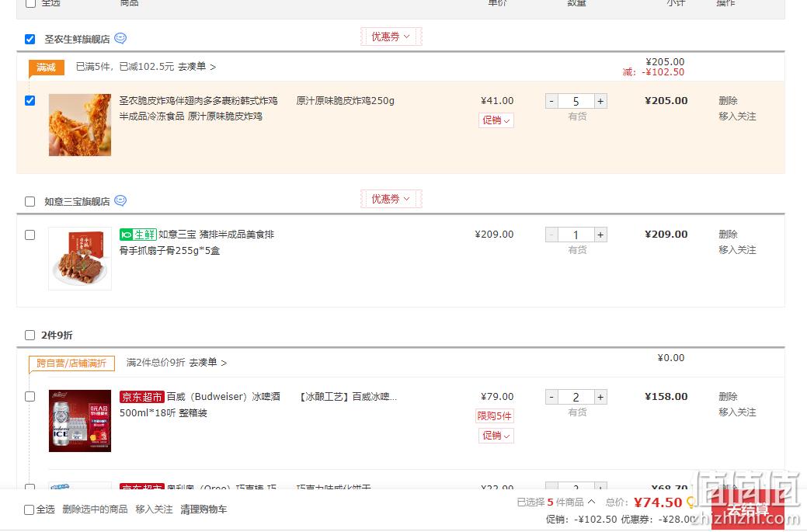This screenshot has width=807, height=532.
Task: Open the Budweiser ICE beer thumbnail
Action: (80, 421)
